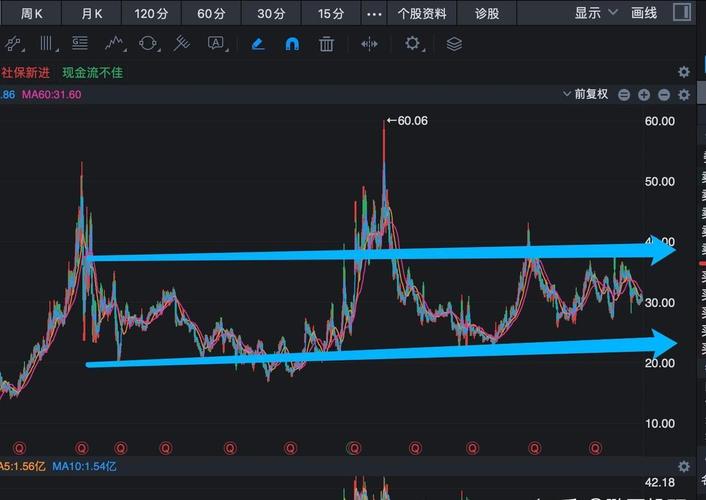This screenshot has height=500, width=706.
Task: Open 诊股 stock diagnosis
Action: coord(487,14)
